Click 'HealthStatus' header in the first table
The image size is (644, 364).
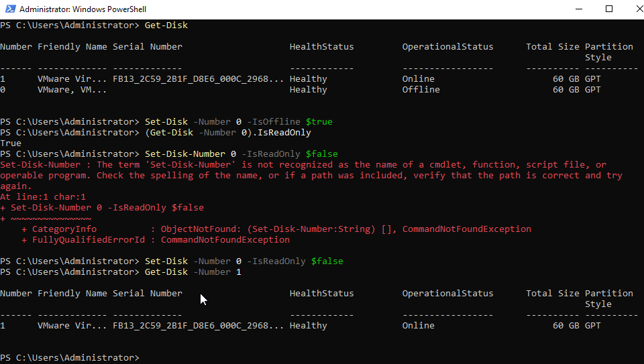[x=321, y=47]
